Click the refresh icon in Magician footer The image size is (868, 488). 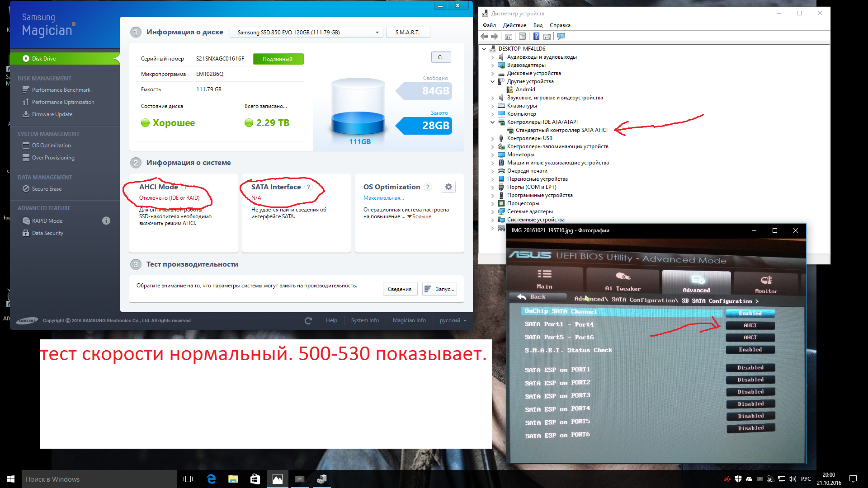(x=308, y=320)
